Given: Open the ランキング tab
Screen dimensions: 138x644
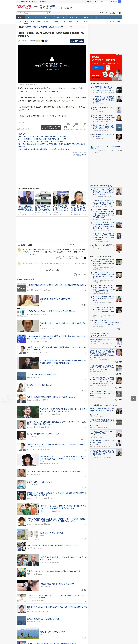Looking at the screenshot, I should [x=86, y=17].
